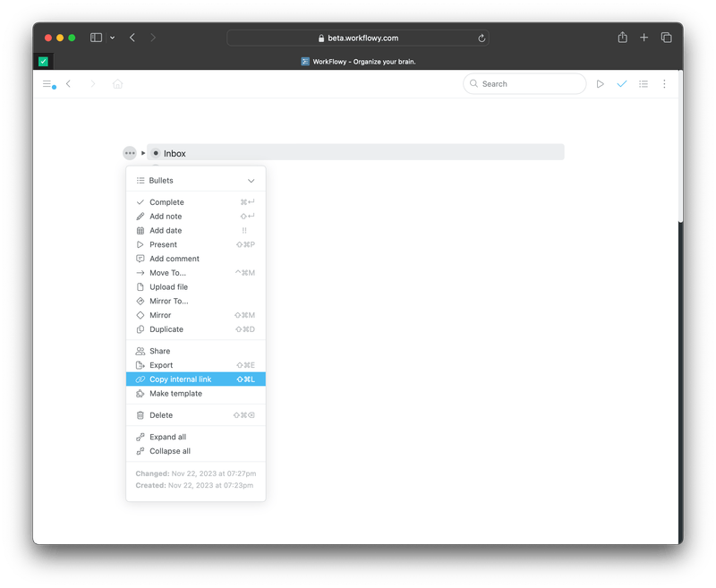Image resolution: width=716 pixels, height=588 pixels.
Task: Toggle completed items visibility in toolbar
Action: click(x=623, y=83)
